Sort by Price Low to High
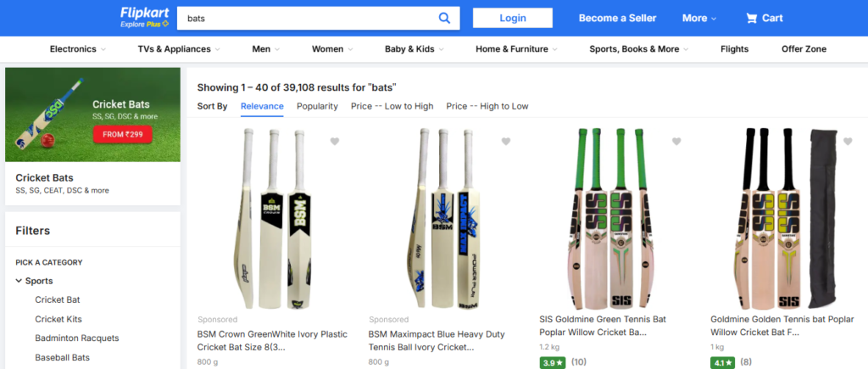 point(392,106)
